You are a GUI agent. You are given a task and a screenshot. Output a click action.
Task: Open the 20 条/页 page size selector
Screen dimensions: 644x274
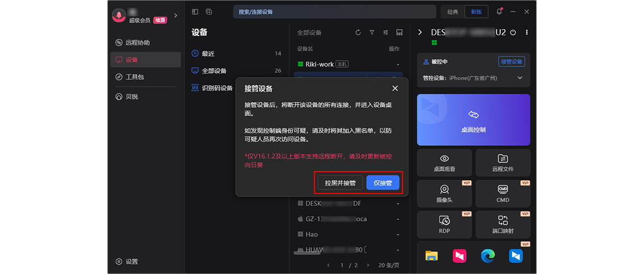pyautogui.click(x=389, y=265)
